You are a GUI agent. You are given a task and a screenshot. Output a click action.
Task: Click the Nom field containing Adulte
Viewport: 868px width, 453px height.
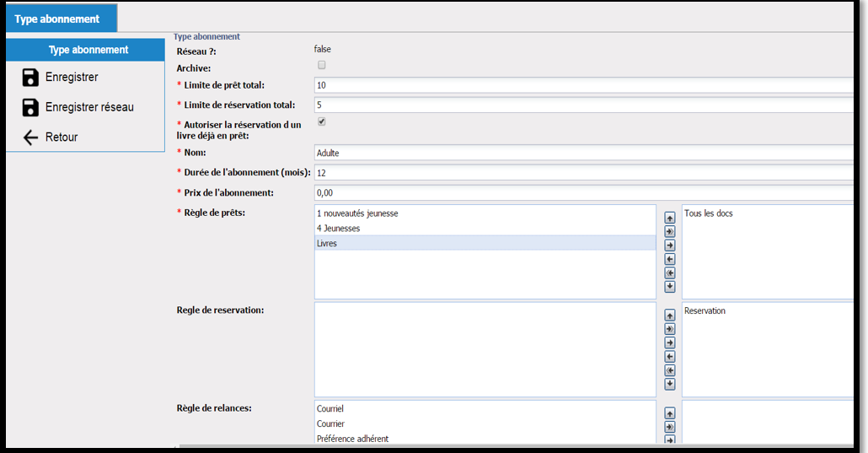point(583,153)
